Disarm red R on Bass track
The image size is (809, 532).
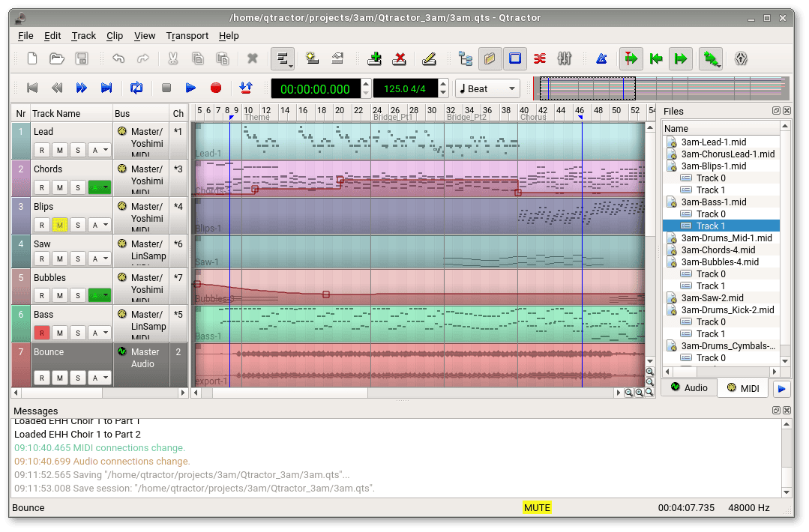(x=42, y=333)
